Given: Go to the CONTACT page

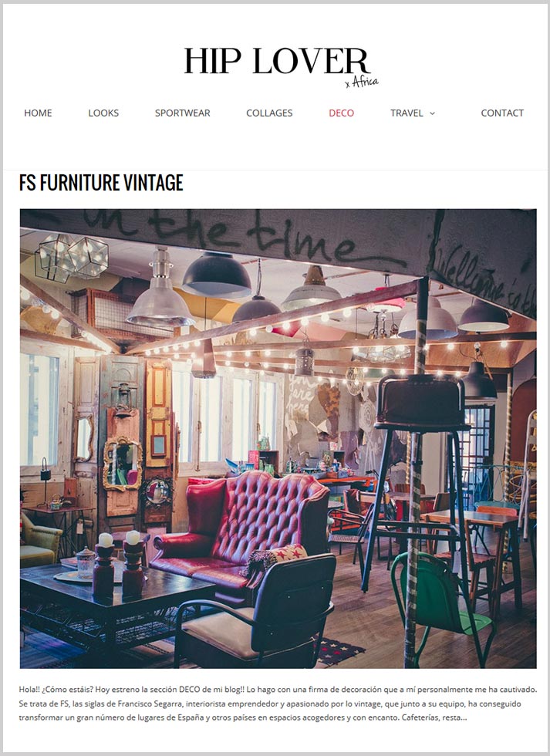Looking at the screenshot, I should 502,113.
